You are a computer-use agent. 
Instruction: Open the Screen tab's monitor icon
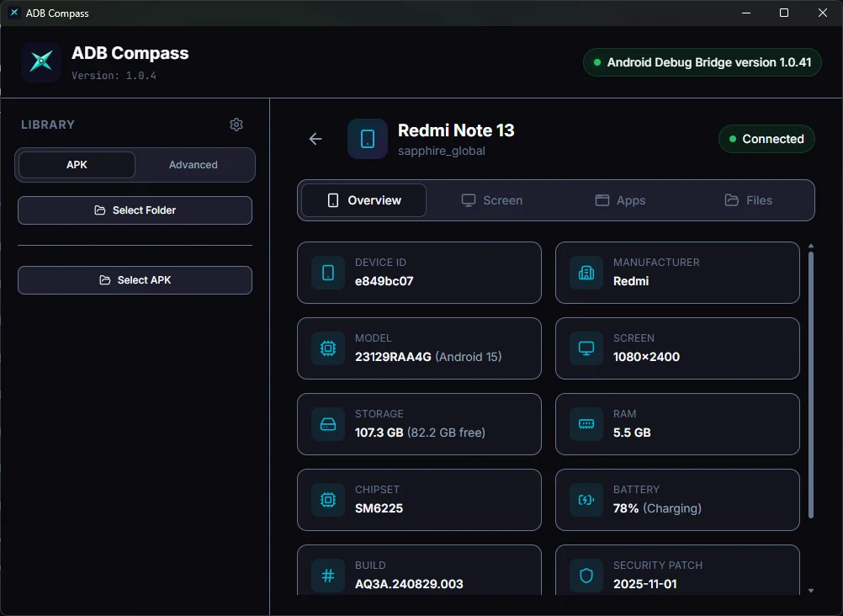[469, 200]
